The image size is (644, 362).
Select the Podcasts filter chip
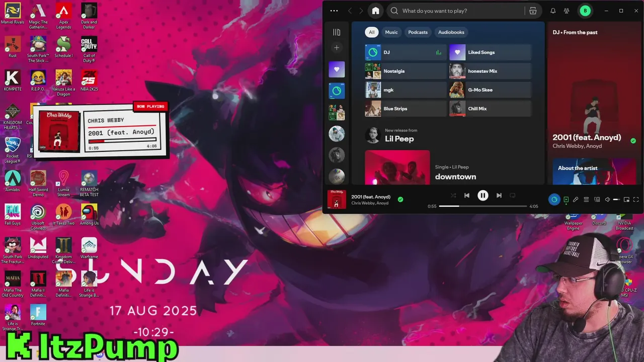418,32
